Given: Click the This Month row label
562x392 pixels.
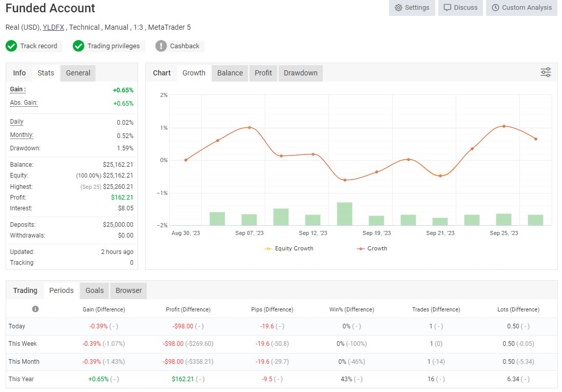Looking at the screenshot, I should point(24,362).
